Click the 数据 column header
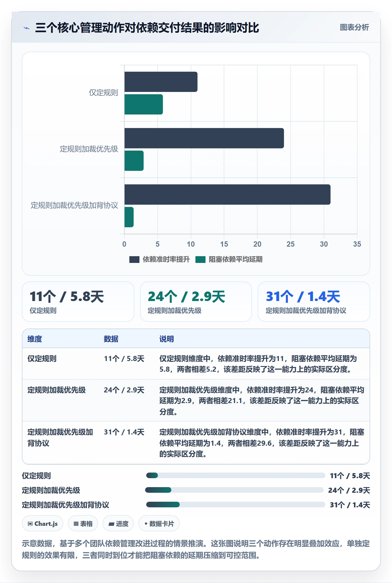The height and width of the screenshot is (583, 392). point(111,339)
